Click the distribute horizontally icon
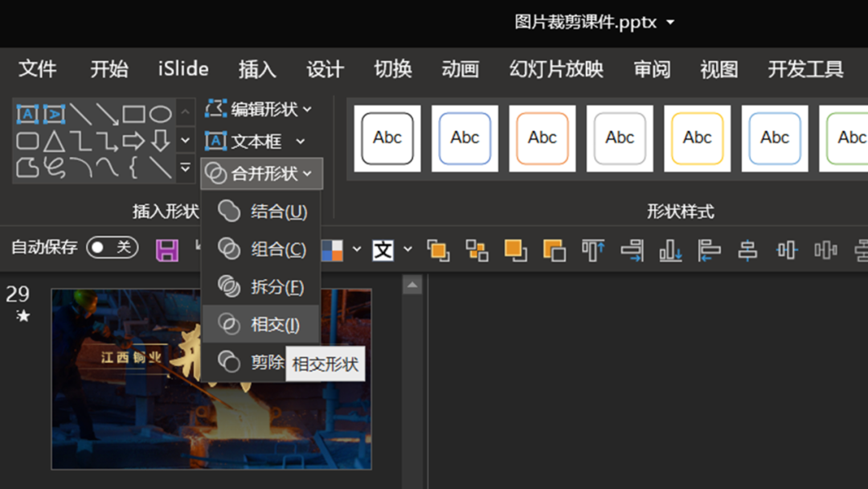 coord(825,250)
